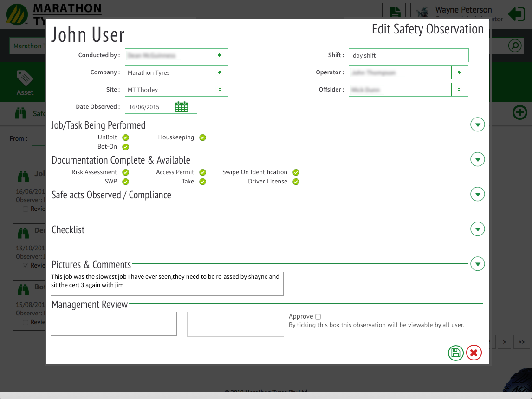This screenshot has width=532, height=399.
Task: Click the document icon in header
Action: pos(394,13)
